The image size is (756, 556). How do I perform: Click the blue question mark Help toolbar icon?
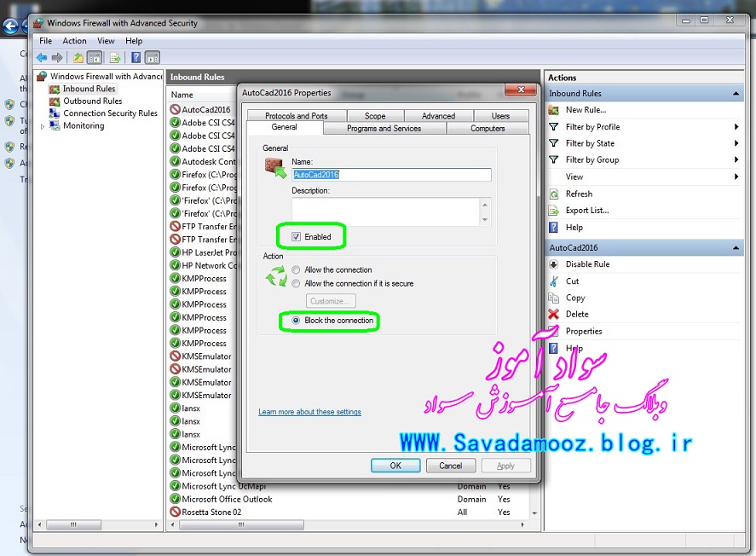[x=136, y=58]
